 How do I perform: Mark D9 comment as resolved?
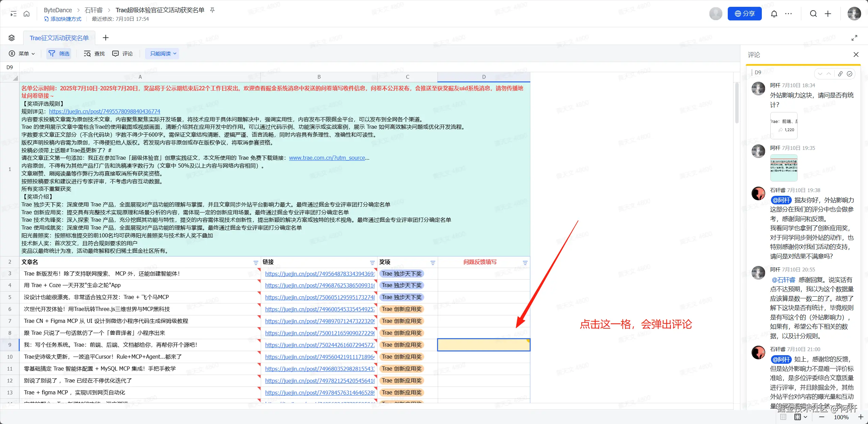click(850, 74)
